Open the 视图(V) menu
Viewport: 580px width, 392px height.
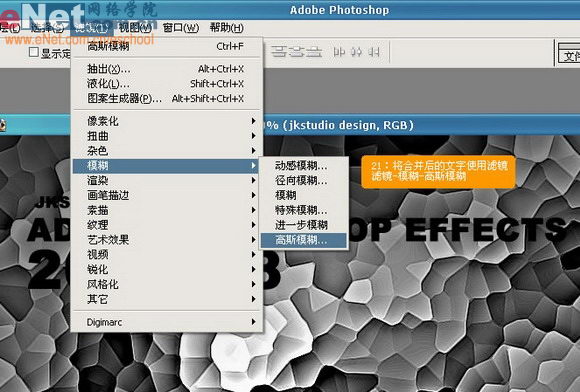135,28
